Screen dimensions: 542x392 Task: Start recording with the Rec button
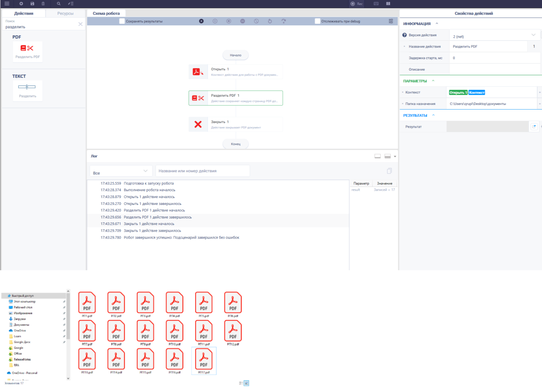click(x=357, y=4)
